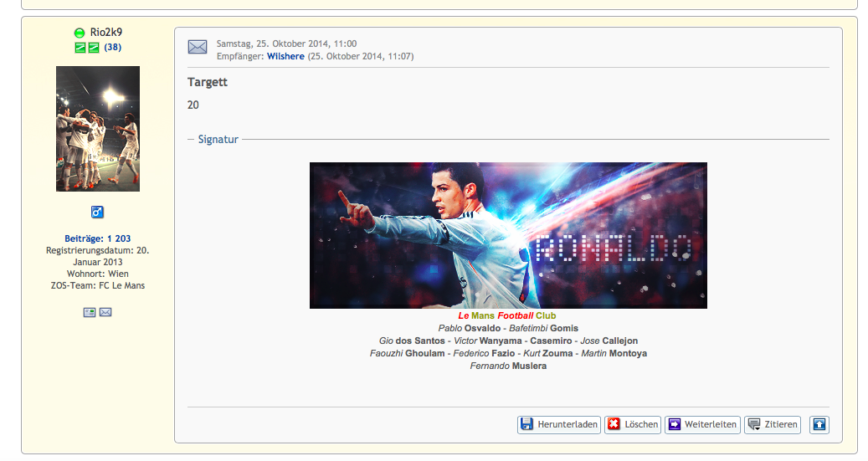
Task: Click the first green reputation badge
Action: click(80, 48)
